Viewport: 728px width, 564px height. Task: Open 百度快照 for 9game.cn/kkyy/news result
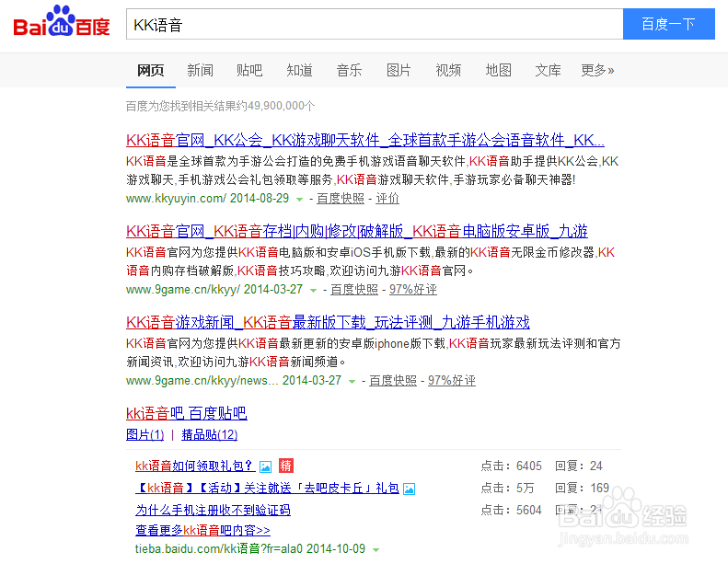(393, 381)
